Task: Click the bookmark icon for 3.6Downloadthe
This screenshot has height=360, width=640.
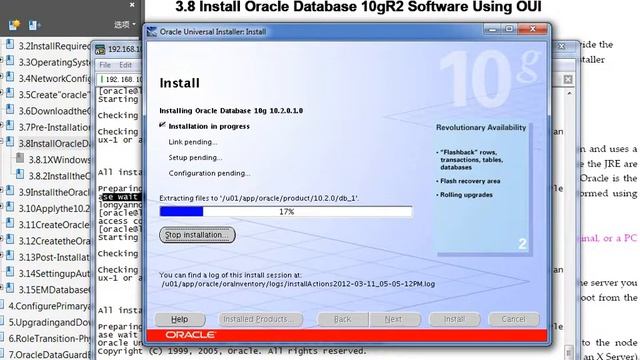Action: pyautogui.click(x=10, y=110)
